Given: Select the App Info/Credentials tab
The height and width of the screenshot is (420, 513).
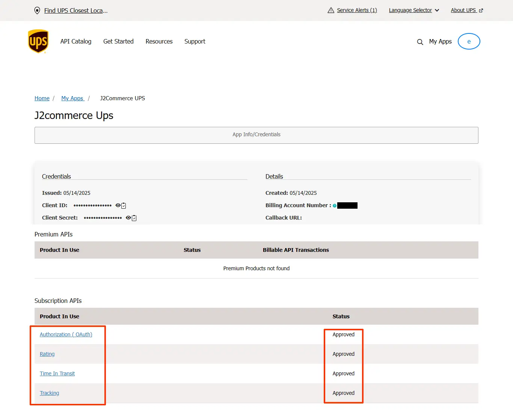Looking at the screenshot, I should click(256, 135).
